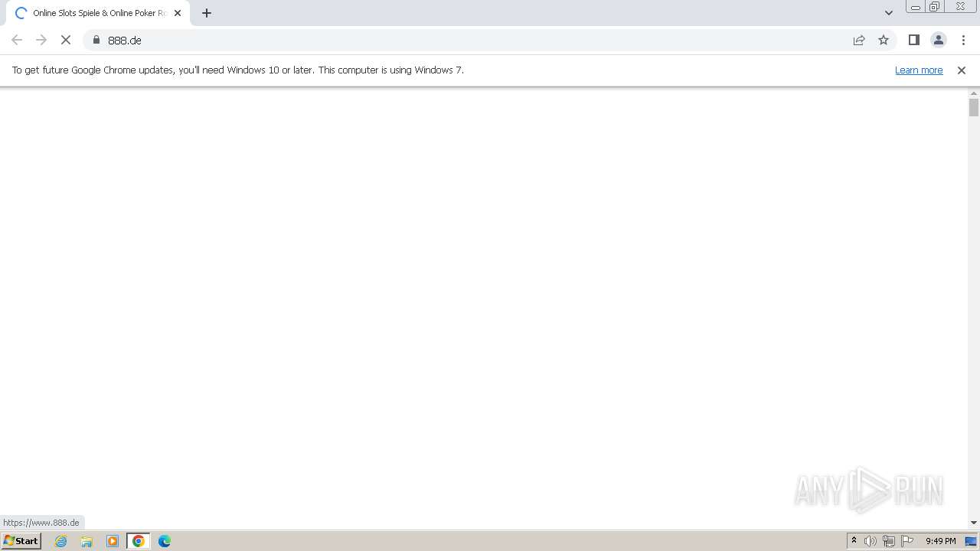Open a new tab

[207, 13]
